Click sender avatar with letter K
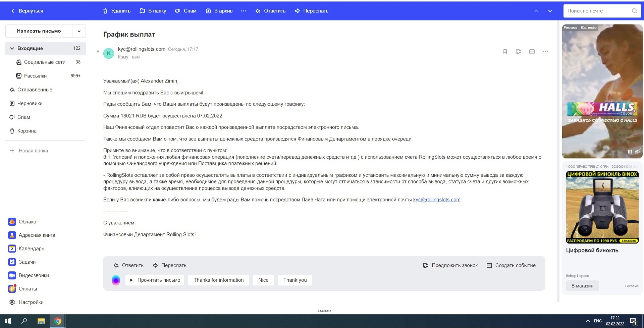This screenshot has height=328, width=644. coord(109,53)
